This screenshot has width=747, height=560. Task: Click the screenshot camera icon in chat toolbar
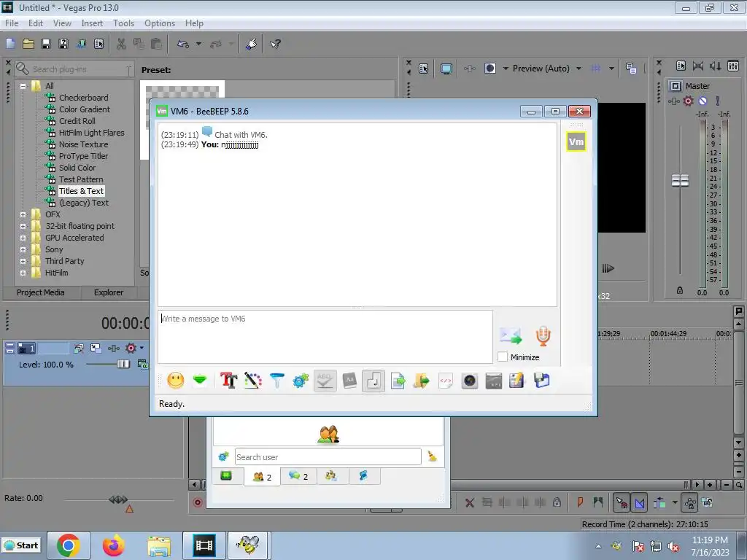point(470,381)
